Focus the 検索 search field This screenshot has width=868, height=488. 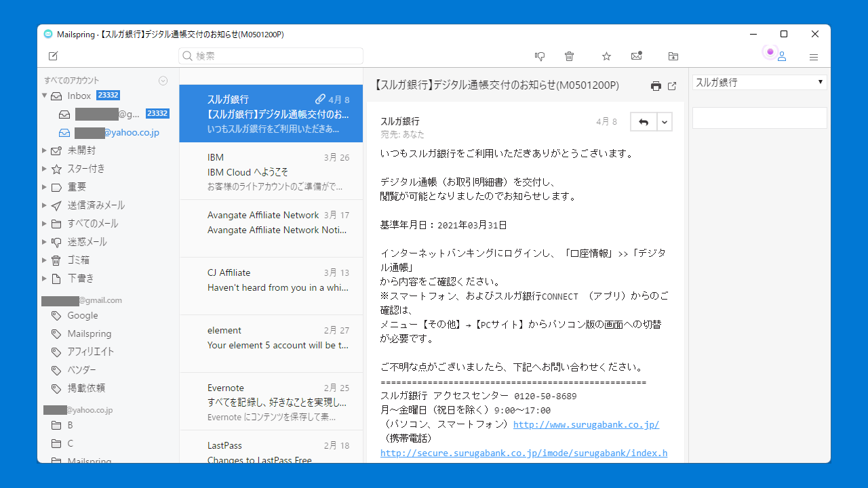tap(271, 56)
